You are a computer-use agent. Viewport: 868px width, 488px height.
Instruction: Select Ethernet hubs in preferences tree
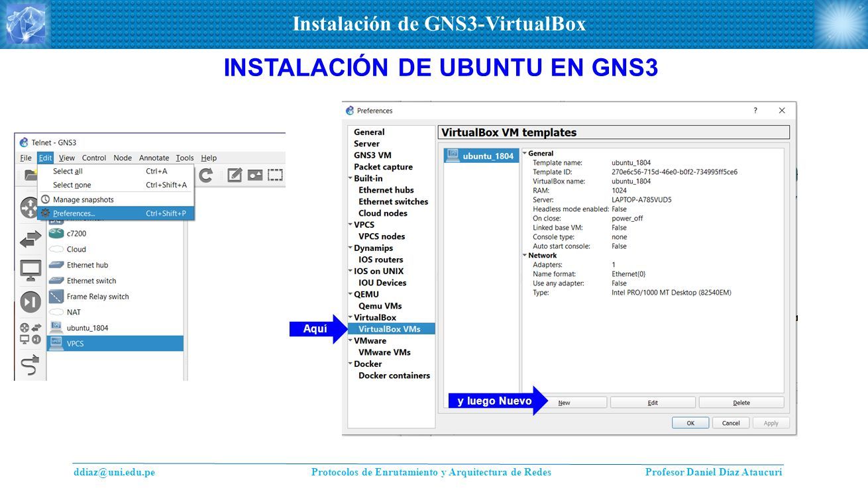386,190
